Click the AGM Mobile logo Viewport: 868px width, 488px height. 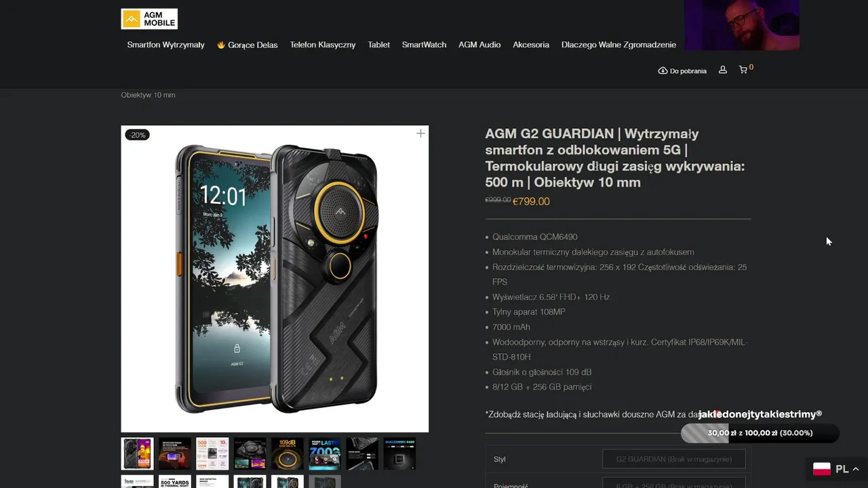coord(149,19)
